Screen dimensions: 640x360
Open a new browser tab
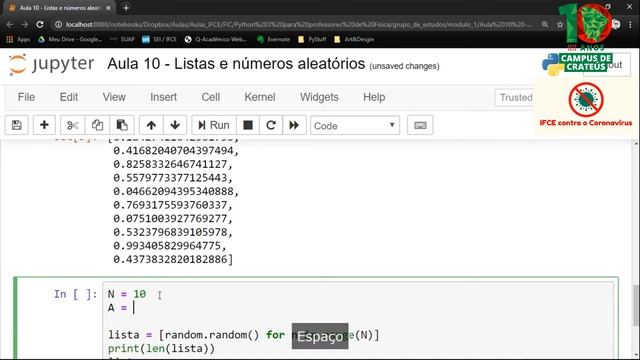[x=126, y=8]
